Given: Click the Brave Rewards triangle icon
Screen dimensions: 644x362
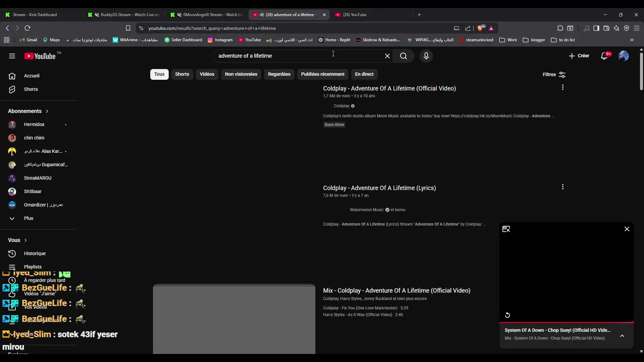Looking at the screenshot, I should tap(491, 28).
